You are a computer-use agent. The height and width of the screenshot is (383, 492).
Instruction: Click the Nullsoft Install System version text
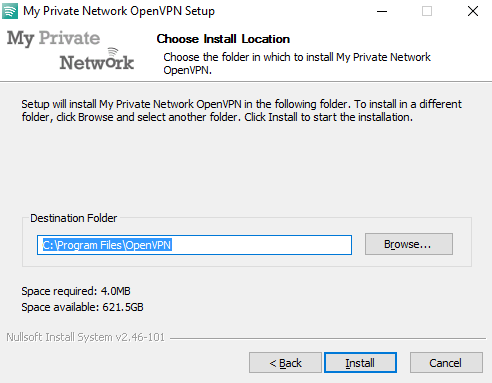[x=86, y=337]
